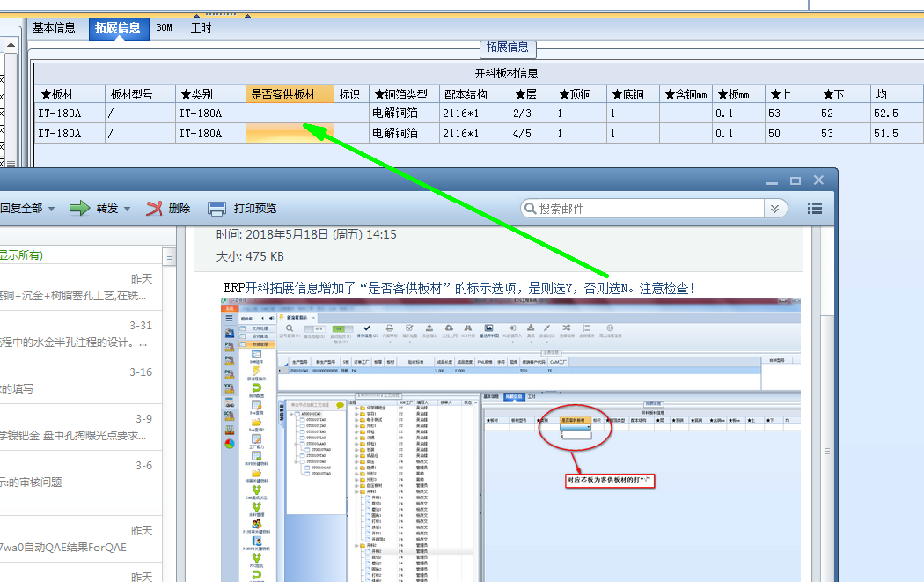The width and height of the screenshot is (924, 582).
Task: Click the ★上 column header
Action: (791, 94)
